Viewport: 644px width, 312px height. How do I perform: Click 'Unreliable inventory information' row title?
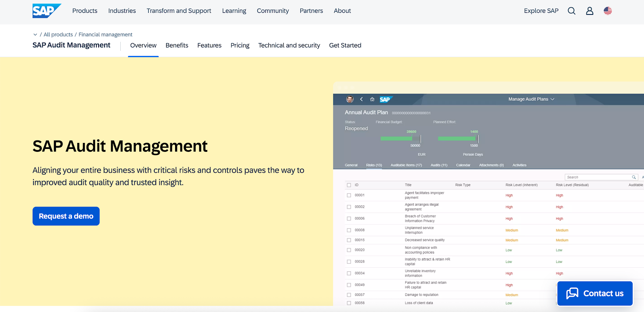click(x=420, y=273)
